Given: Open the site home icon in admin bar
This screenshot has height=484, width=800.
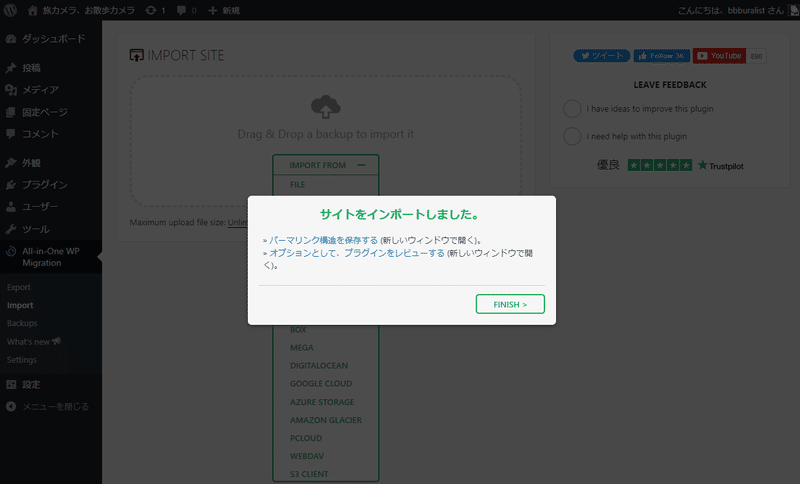Looking at the screenshot, I should [33, 10].
